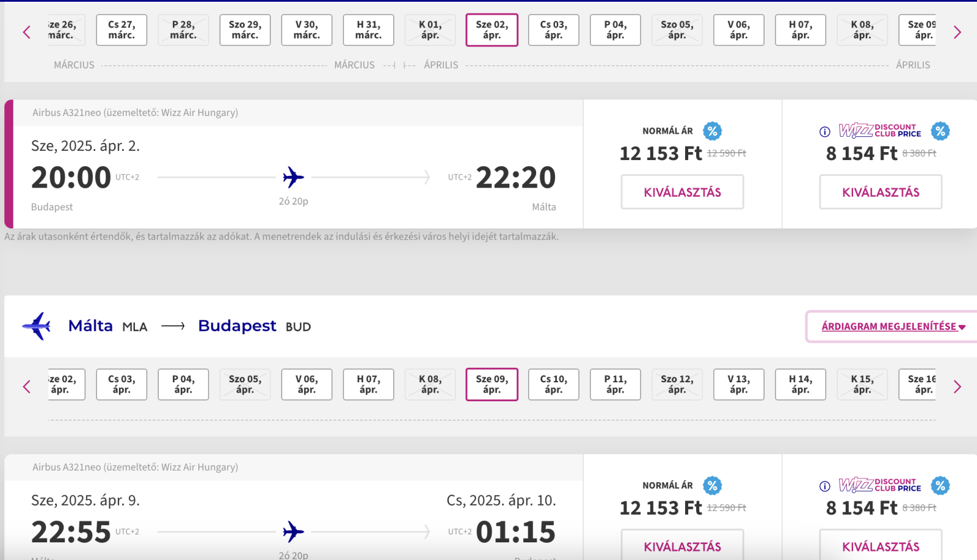The width and height of the screenshot is (977, 560).
Task: Show earlier outbound dates with left arrow
Action: click(x=26, y=32)
